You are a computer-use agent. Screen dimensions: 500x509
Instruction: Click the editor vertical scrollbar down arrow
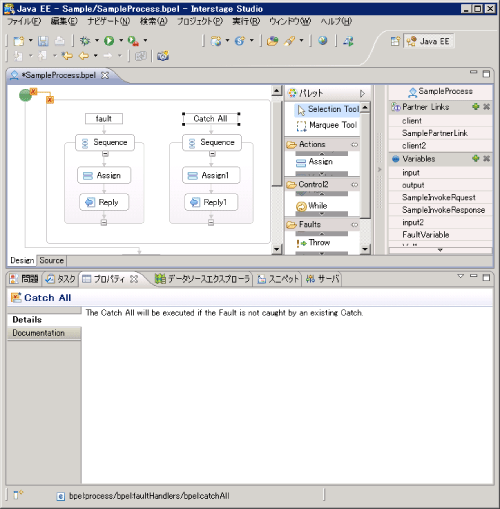pyautogui.click(x=277, y=249)
